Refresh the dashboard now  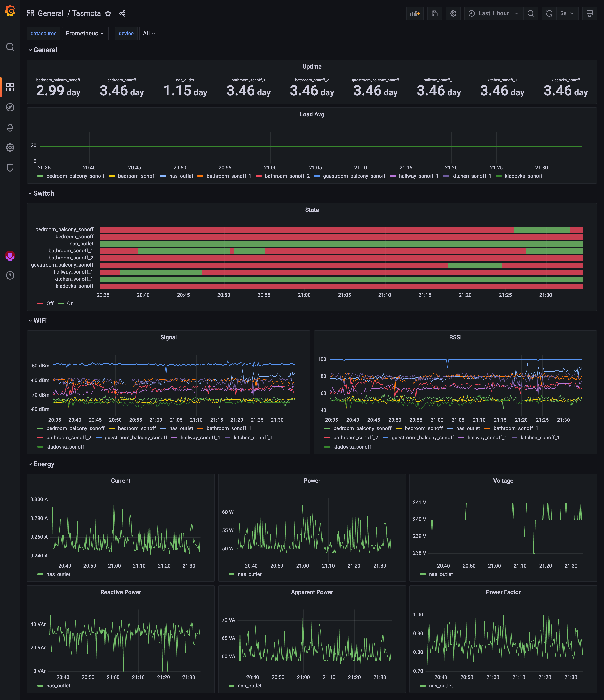click(x=549, y=13)
